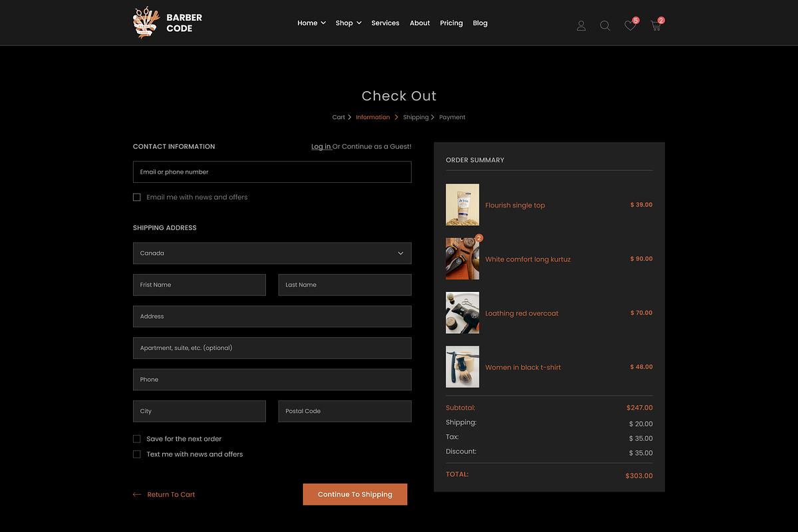Go to the Payment breadcrumb step
Screen dimensions: 798x532
pos(452,117)
